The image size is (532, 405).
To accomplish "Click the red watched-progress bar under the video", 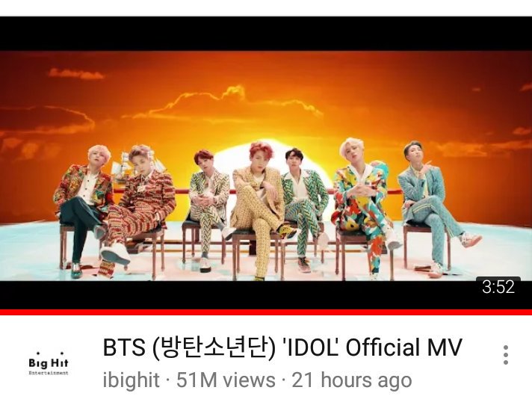I will tap(266, 312).
